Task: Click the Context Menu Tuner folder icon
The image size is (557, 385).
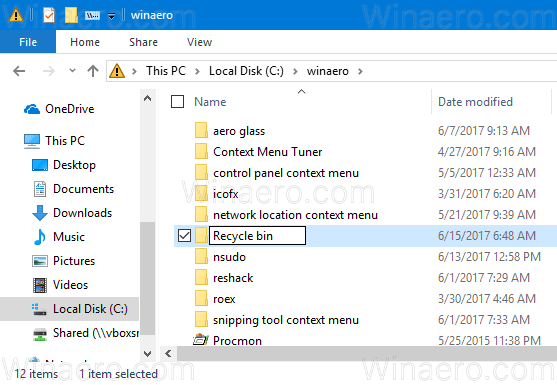Action: [201, 151]
